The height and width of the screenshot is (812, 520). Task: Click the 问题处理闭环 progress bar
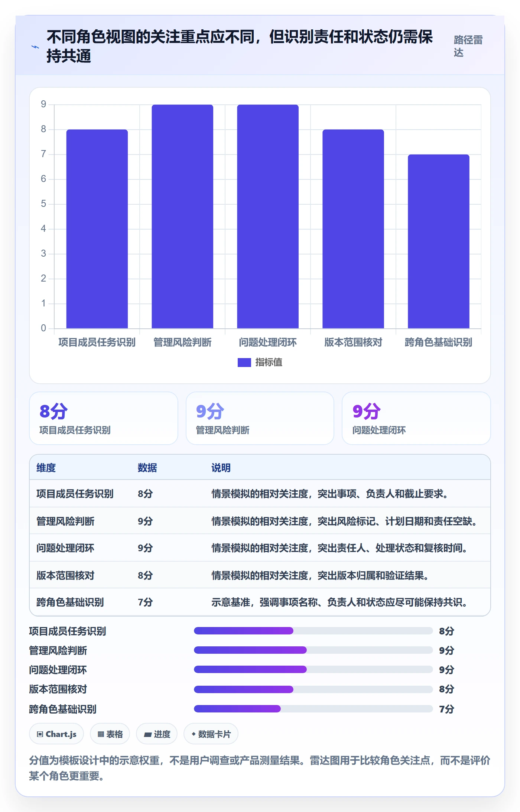[x=313, y=669]
